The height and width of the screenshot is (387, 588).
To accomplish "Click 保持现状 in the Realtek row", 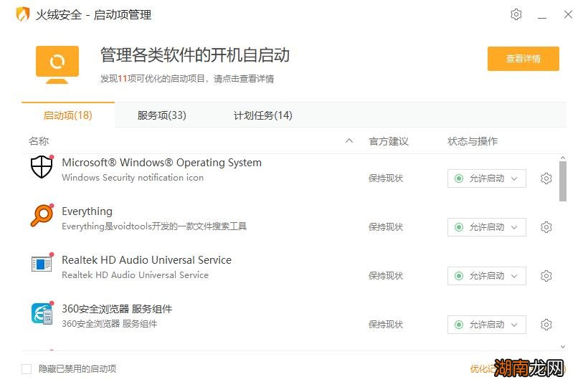I will pyautogui.click(x=386, y=276).
